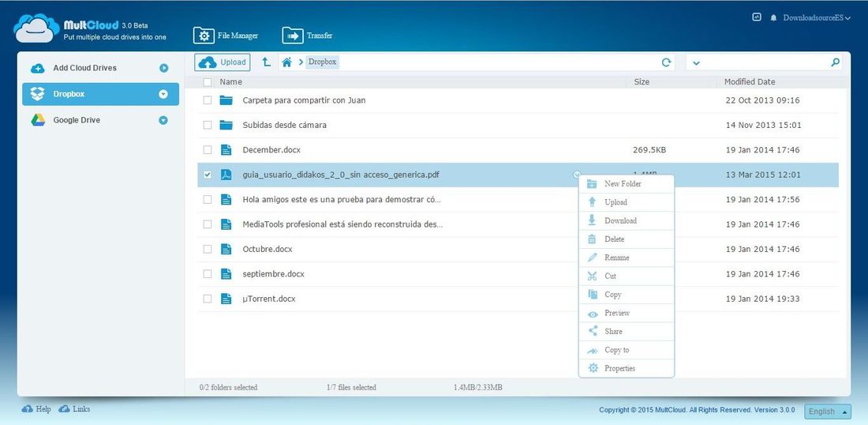This screenshot has height=425, width=868.
Task: Click the Dropbox logo icon in sidebar
Action: [x=38, y=94]
